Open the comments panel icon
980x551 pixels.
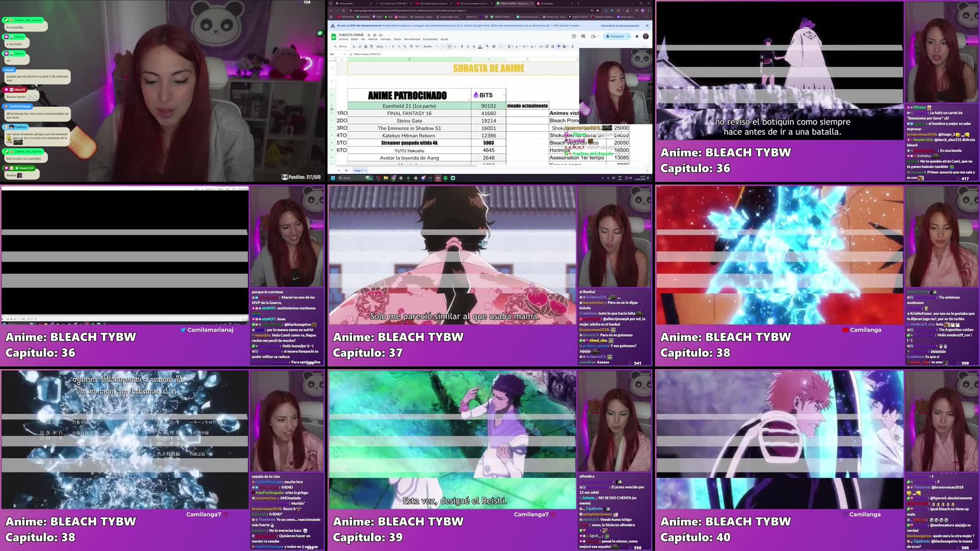[582, 36]
